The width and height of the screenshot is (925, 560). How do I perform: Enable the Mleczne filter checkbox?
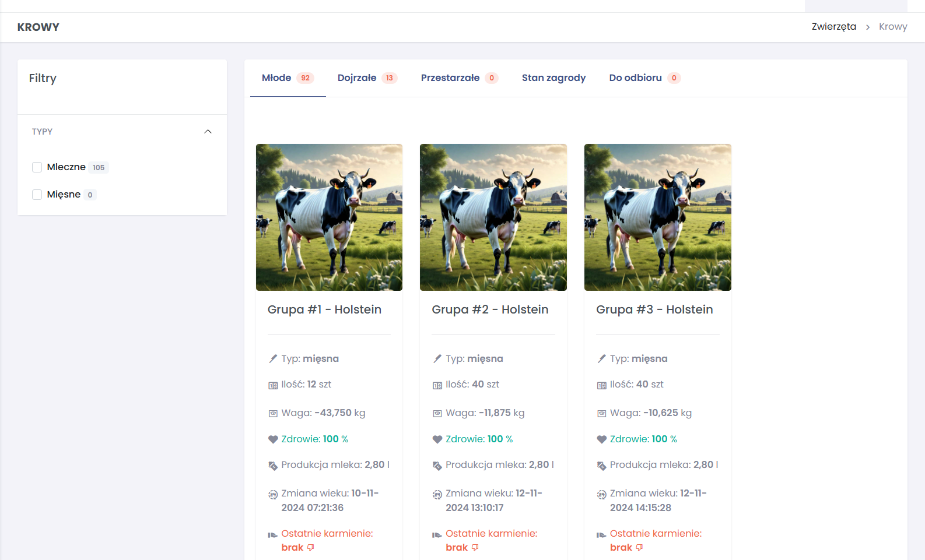37,167
